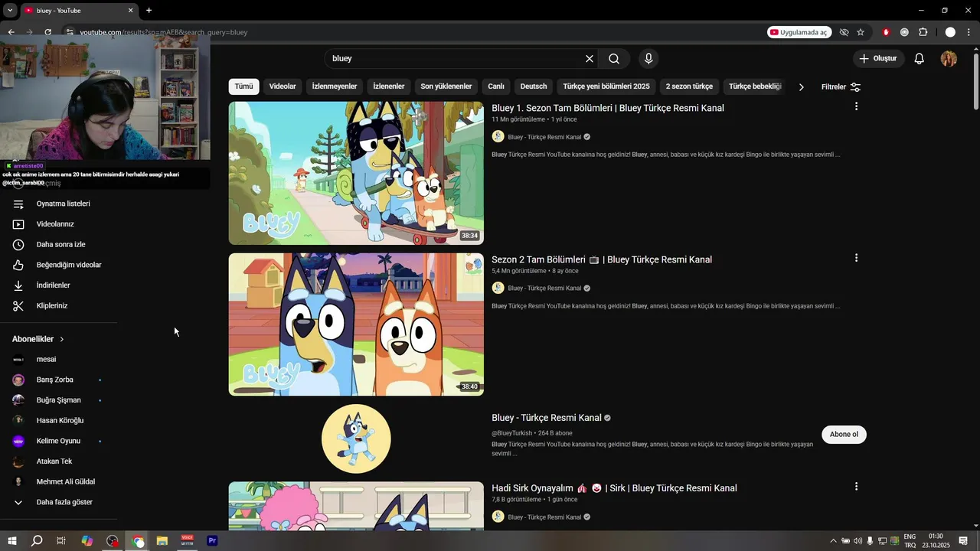The width and height of the screenshot is (980, 551).
Task: Bookmark this page with the star icon
Action: pos(861,32)
